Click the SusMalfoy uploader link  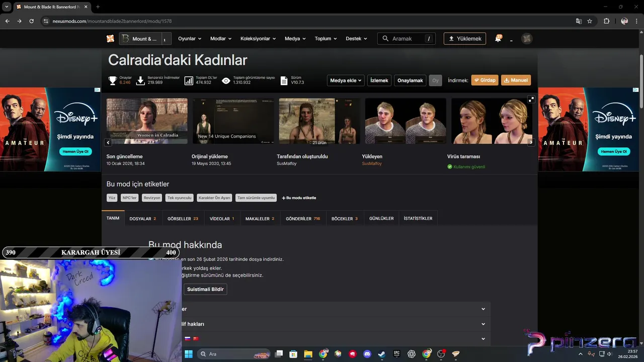[372, 164]
